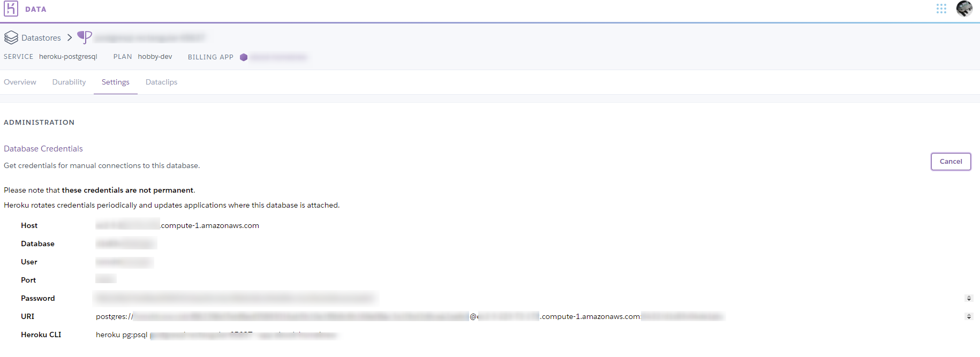The height and width of the screenshot is (357, 980).
Task: Click the Heroku CLI label
Action: (x=41, y=335)
